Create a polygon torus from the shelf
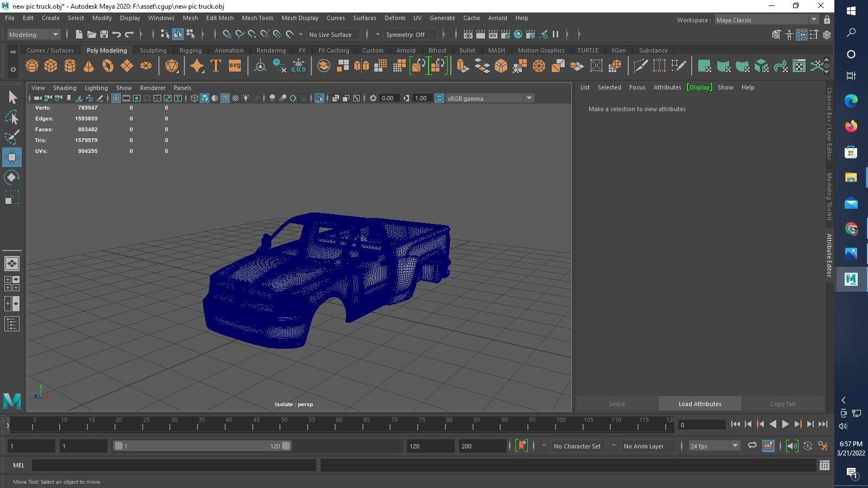 (108, 66)
